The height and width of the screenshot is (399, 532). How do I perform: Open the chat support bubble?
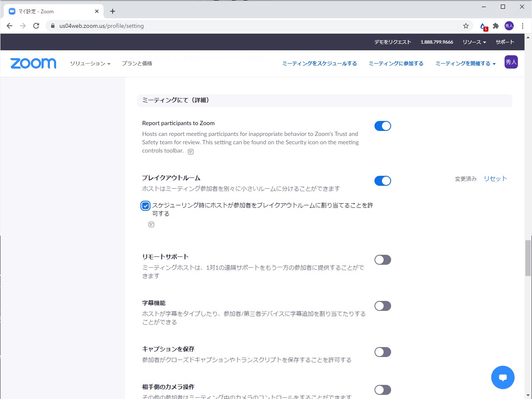coord(503,377)
